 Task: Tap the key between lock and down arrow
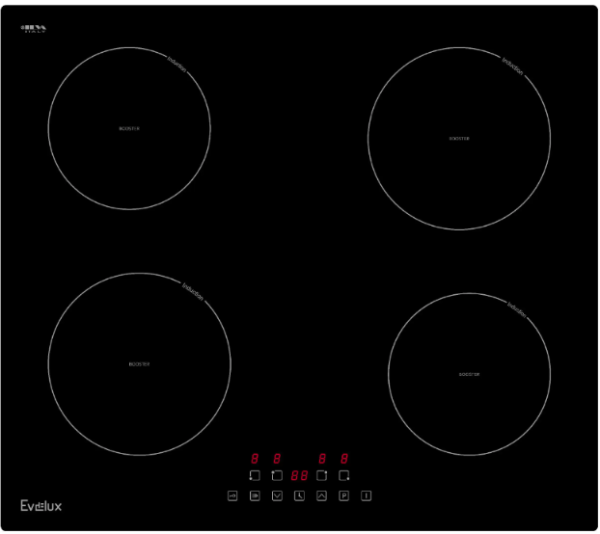point(254,495)
